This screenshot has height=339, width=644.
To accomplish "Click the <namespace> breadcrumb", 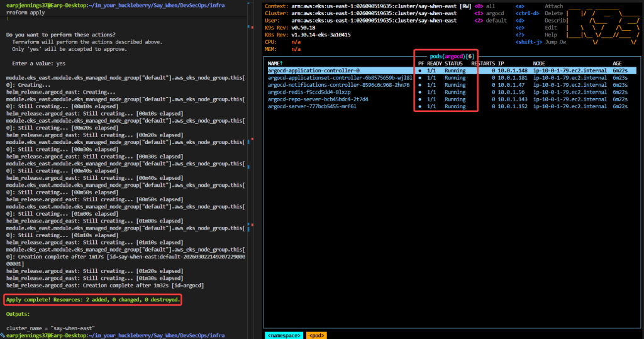I will (x=284, y=335).
